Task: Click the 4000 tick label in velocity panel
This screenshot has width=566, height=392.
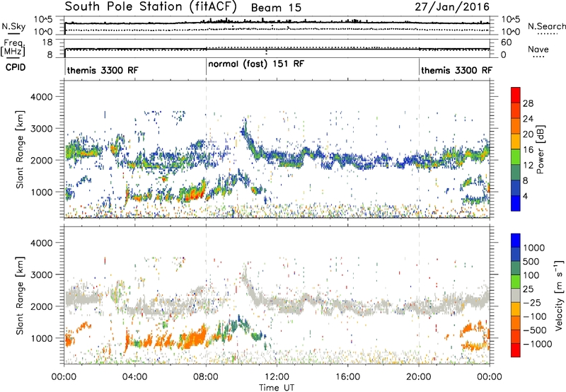Action: (x=41, y=243)
